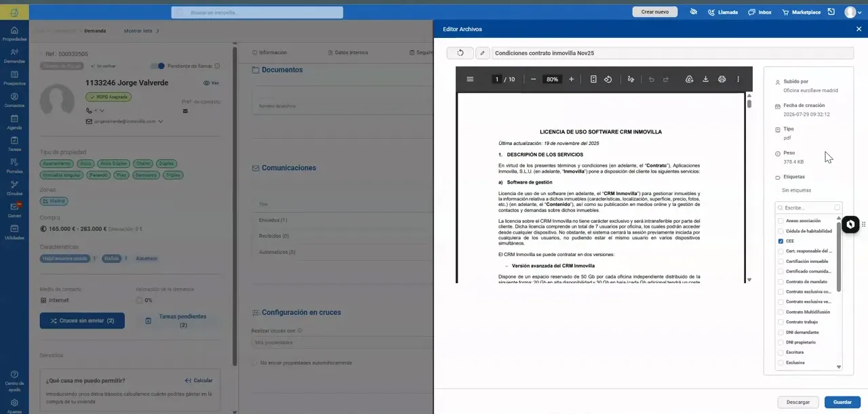Click the file name text field
The image size is (868, 414).
click(673, 53)
